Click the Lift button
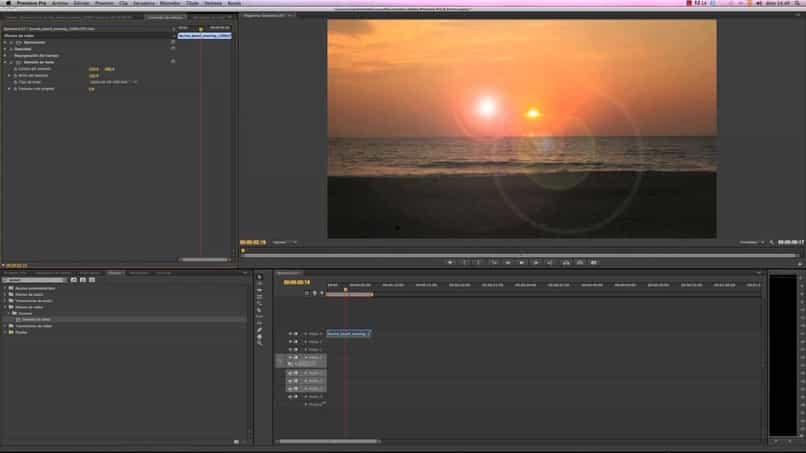The height and width of the screenshot is (453, 806). [x=565, y=263]
